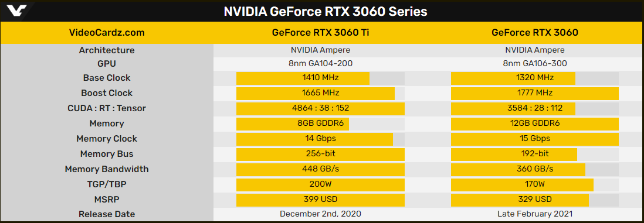Click the 8GB GDDR6 memory bar
644x223 pixels.
tap(293, 124)
